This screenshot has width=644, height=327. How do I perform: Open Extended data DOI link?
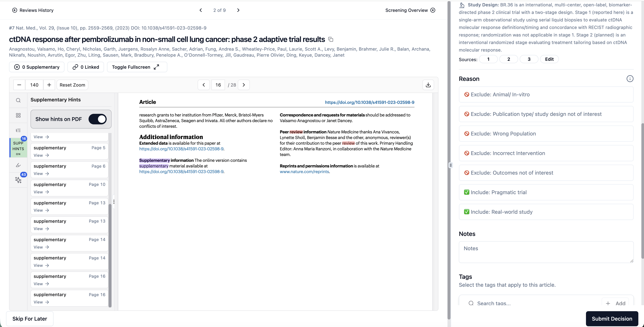tap(181, 149)
